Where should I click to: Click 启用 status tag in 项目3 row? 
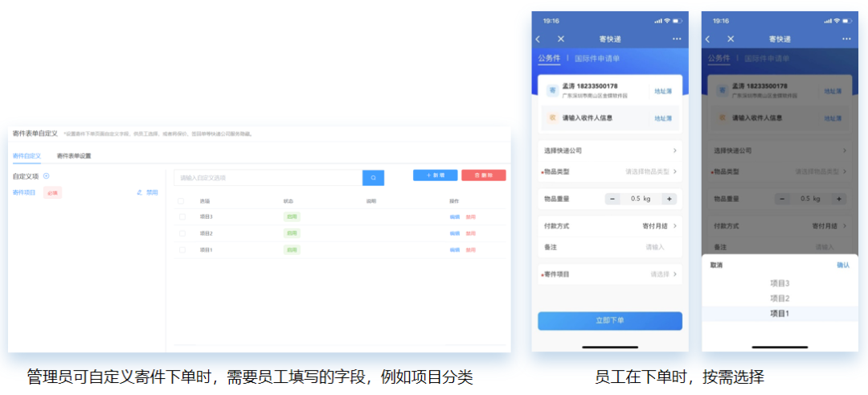point(292,217)
